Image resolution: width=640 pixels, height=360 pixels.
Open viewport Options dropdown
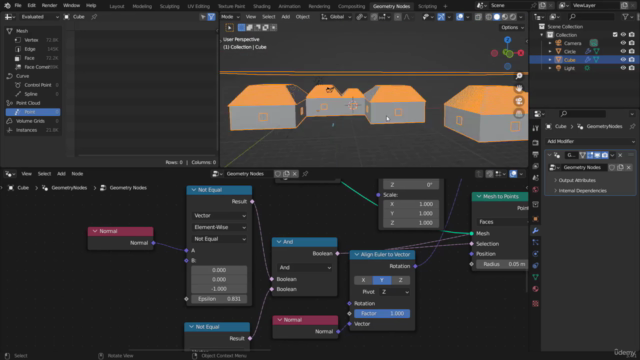[512, 27]
